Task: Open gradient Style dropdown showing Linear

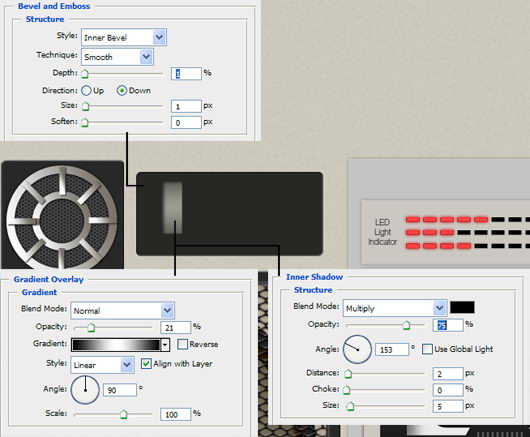Action: 102,365
